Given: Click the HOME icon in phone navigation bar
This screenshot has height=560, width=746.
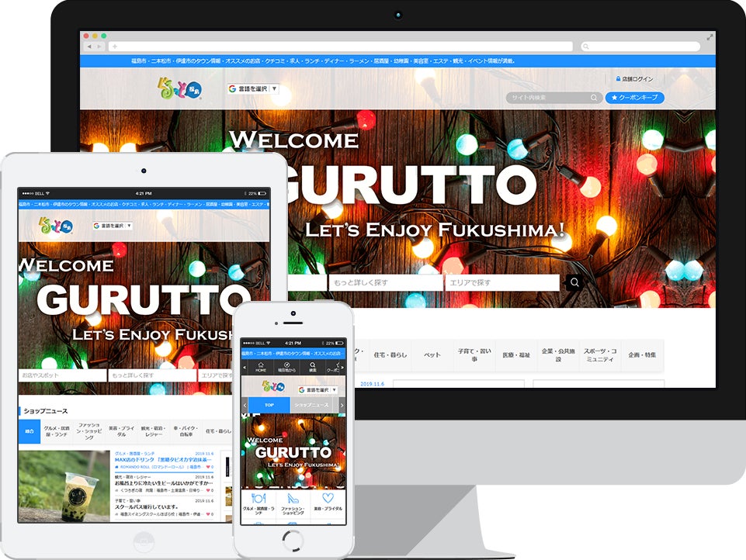Looking at the screenshot, I should pos(261,366).
